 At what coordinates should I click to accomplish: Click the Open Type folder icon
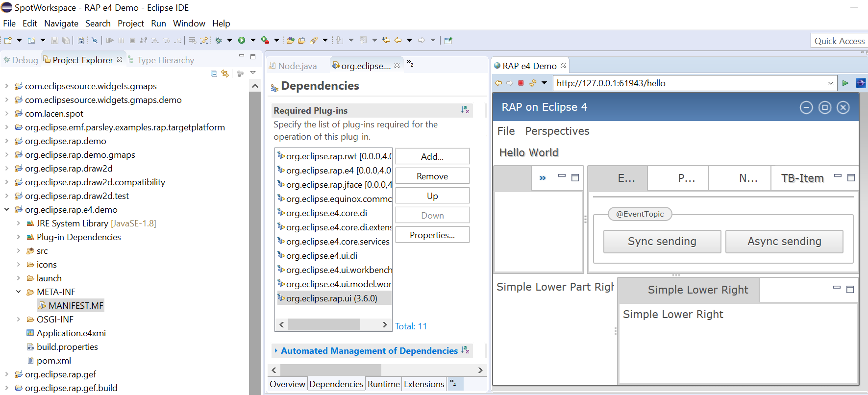pyautogui.click(x=291, y=41)
